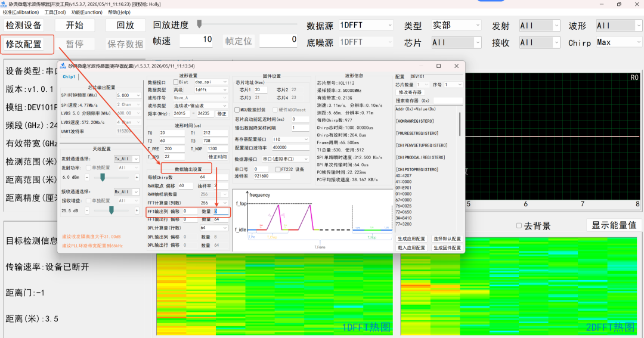Click the 搜索寄存器 (0x) search field
The height and width of the screenshot is (338, 644).
pos(448,101)
